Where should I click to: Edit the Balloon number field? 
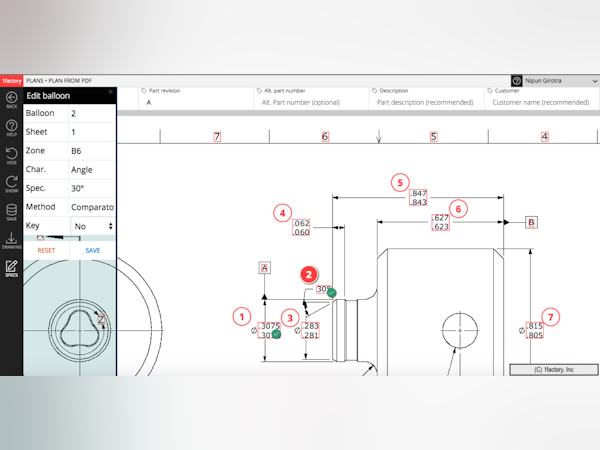[92, 113]
